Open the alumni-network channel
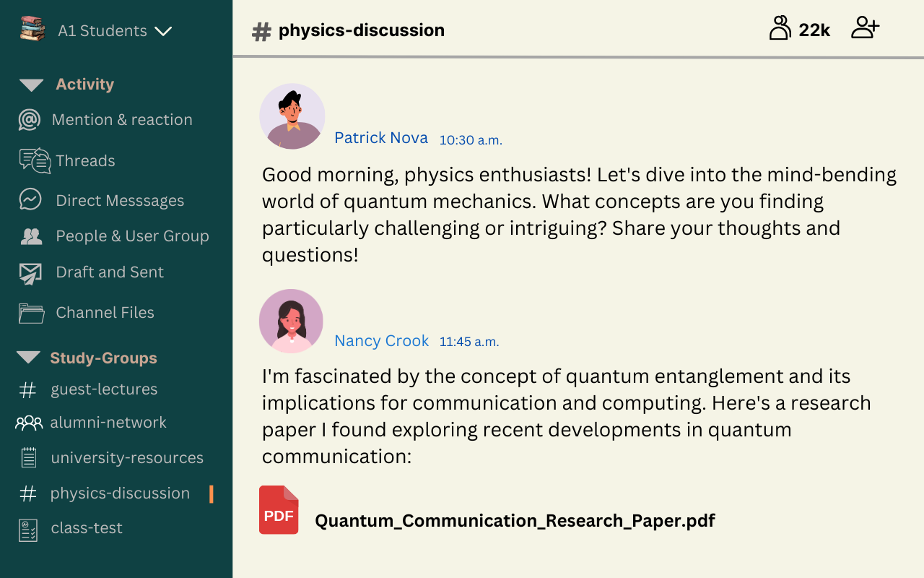The height and width of the screenshot is (578, 924). pyautogui.click(x=108, y=423)
